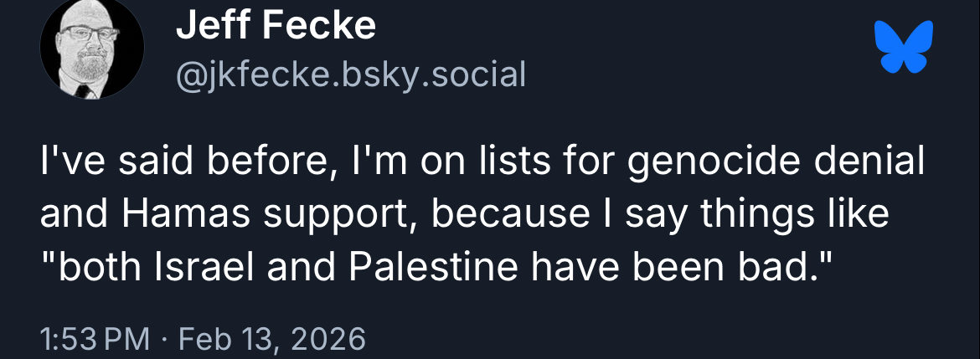Open the @jkfecke.bsky.social handle link
The image size is (980, 359).
[350, 75]
